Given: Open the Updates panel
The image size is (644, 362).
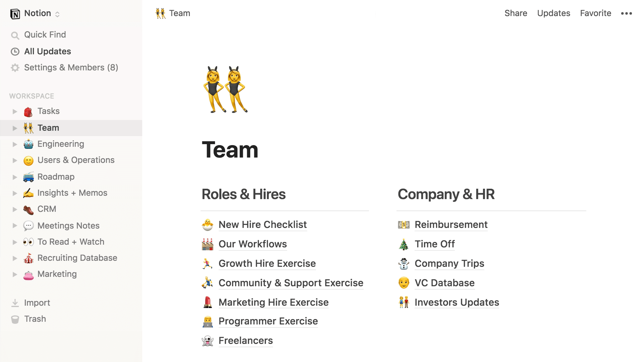Looking at the screenshot, I should (x=553, y=13).
